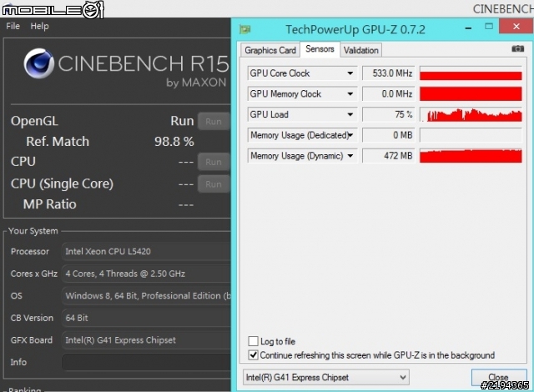
Task: Click the 4 Cores, 4 Threads @ 2.50 GHz field
Action: click(147, 274)
